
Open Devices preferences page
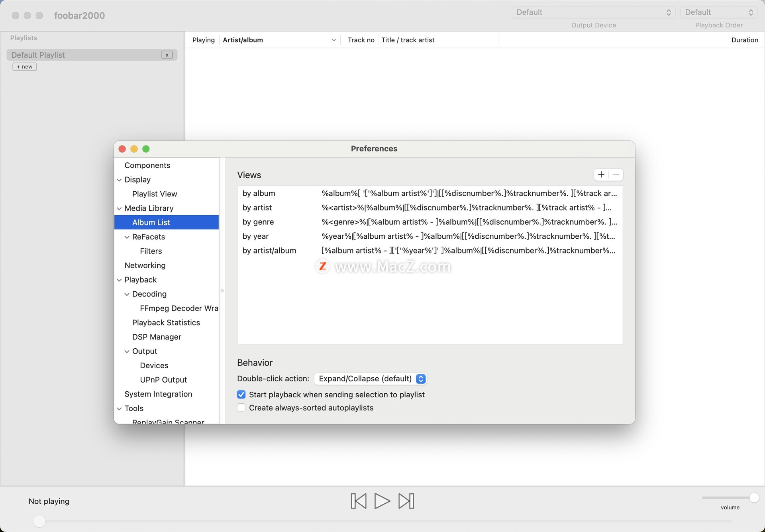154,366
